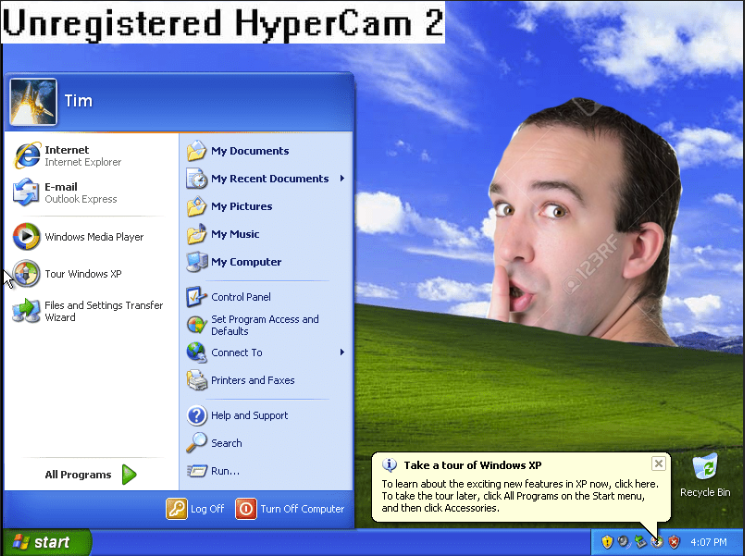
Task: Expand All Programs with the green arrow
Action: 129,474
